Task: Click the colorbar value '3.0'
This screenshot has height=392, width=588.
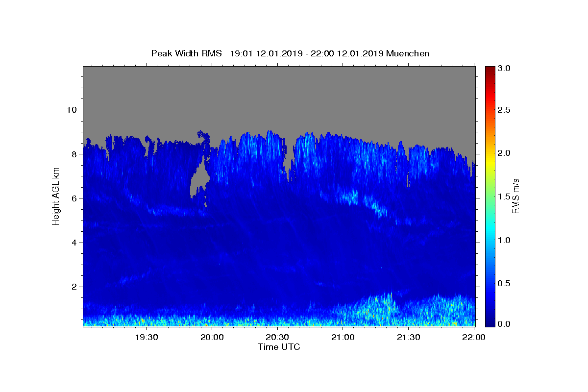Action: pos(504,69)
